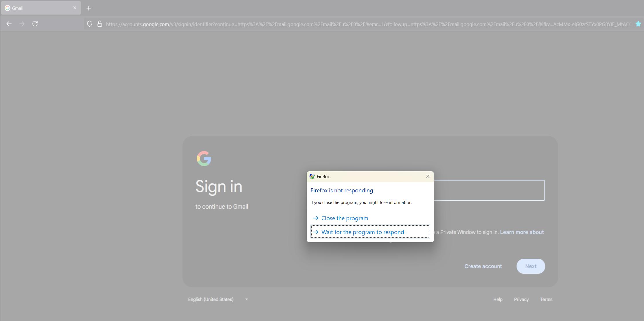This screenshot has width=644, height=321.
Task: Open the Help link
Action: click(498, 299)
